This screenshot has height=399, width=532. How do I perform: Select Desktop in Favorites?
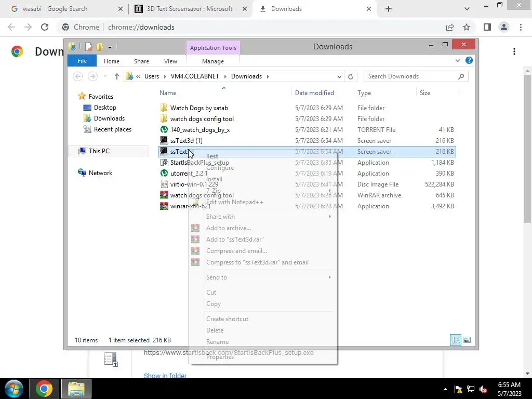point(105,108)
